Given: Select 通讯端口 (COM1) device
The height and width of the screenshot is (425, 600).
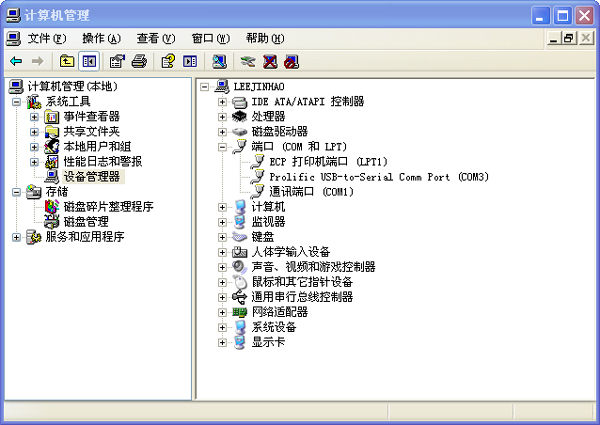Looking at the screenshot, I should click(x=311, y=192).
